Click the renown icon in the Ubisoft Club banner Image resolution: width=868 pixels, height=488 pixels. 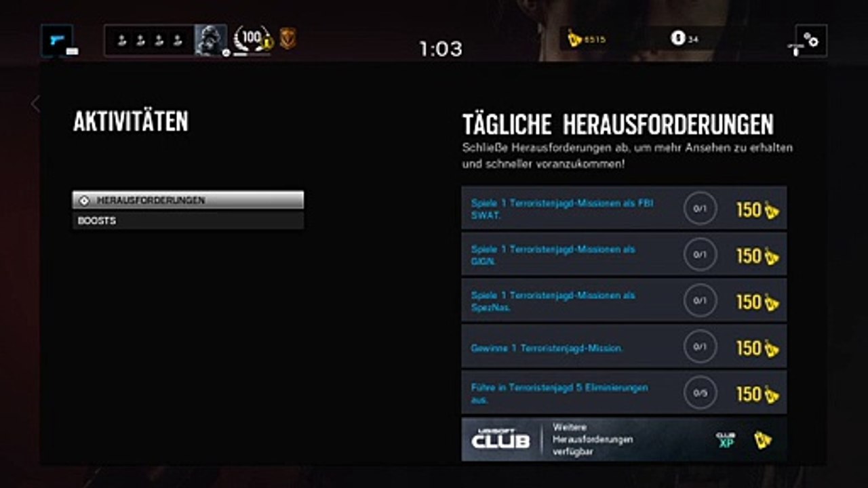(x=763, y=440)
